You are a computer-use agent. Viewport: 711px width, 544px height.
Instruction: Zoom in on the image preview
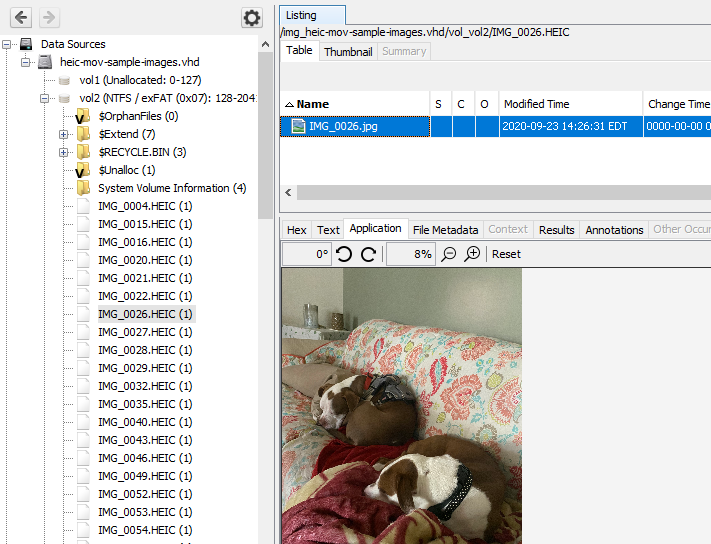point(473,254)
